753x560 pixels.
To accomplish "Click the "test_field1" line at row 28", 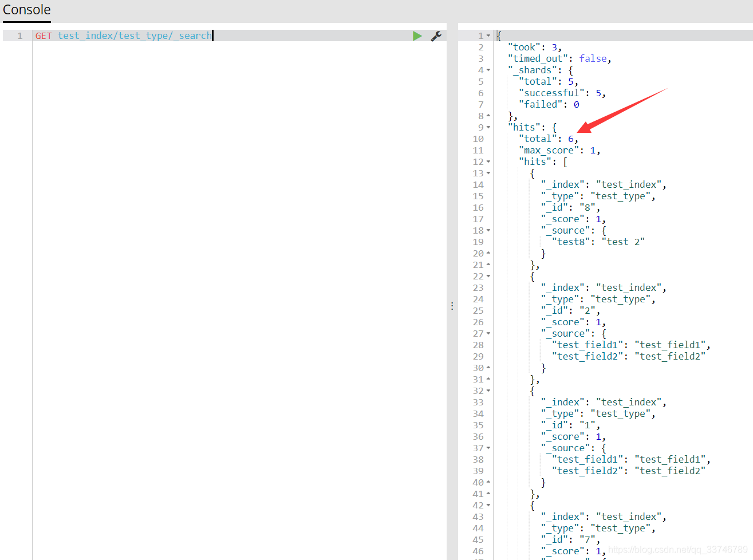I will 631,345.
